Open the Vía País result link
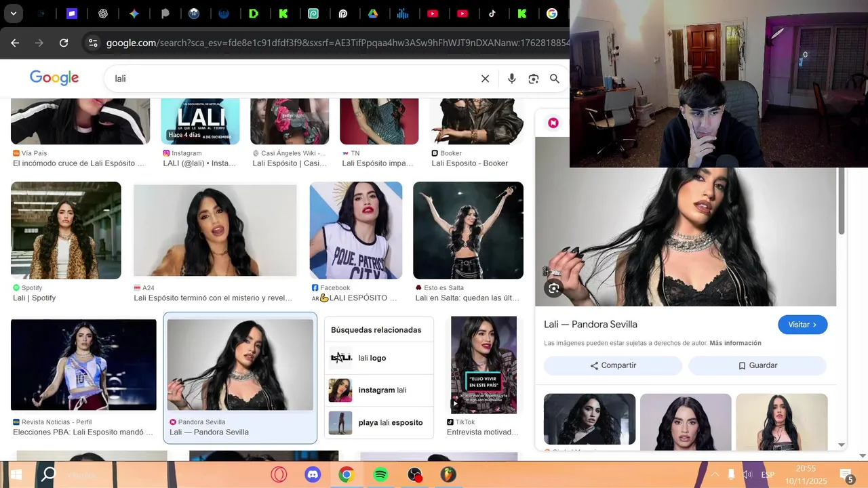Image resolution: width=868 pixels, height=488 pixels. tap(79, 163)
